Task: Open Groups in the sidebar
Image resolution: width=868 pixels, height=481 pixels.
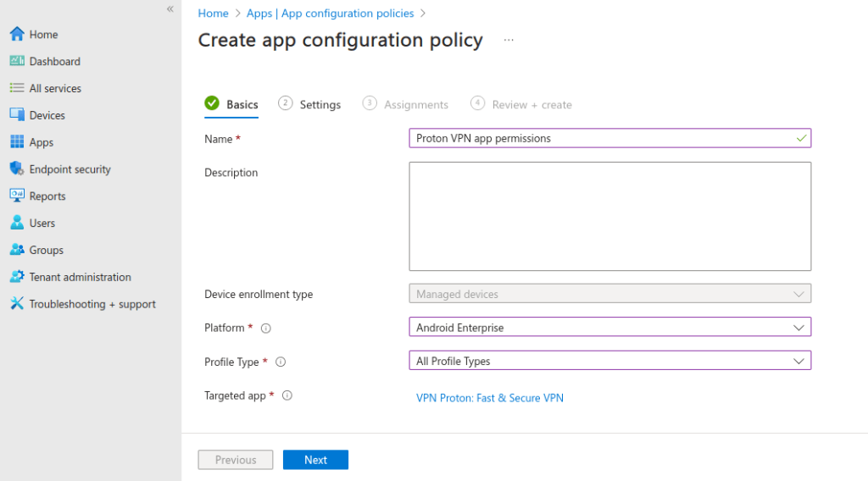Action: point(47,251)
